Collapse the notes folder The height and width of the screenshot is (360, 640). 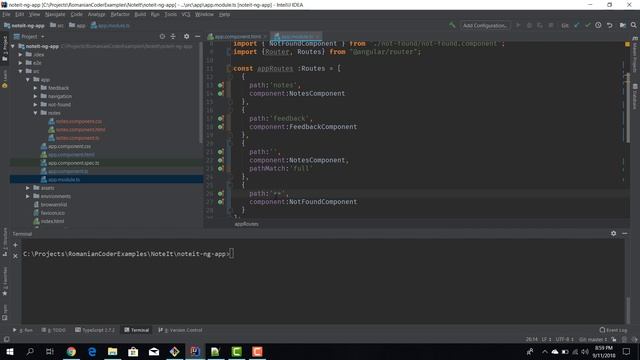tap(36, 113)
